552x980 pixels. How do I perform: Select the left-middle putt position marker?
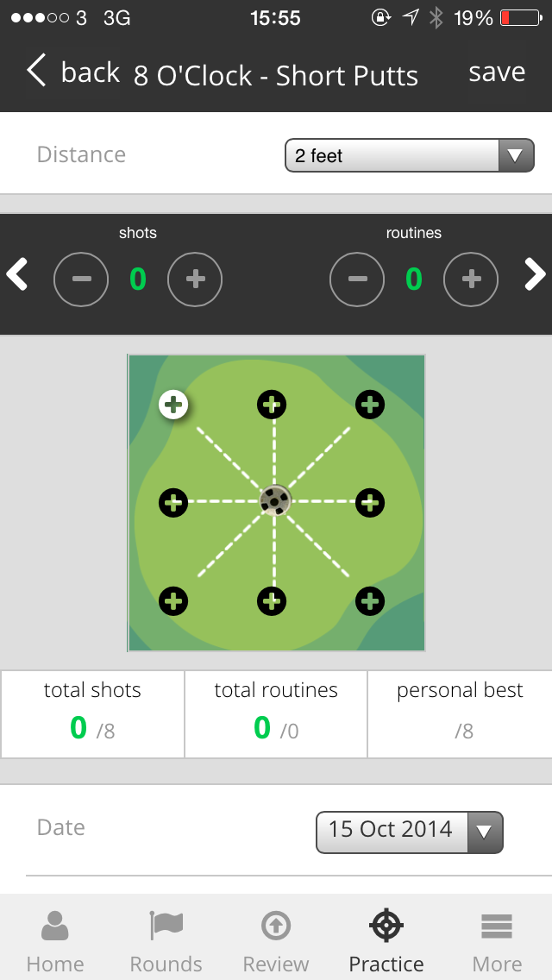pyautogui.click(x=173, y=502)
